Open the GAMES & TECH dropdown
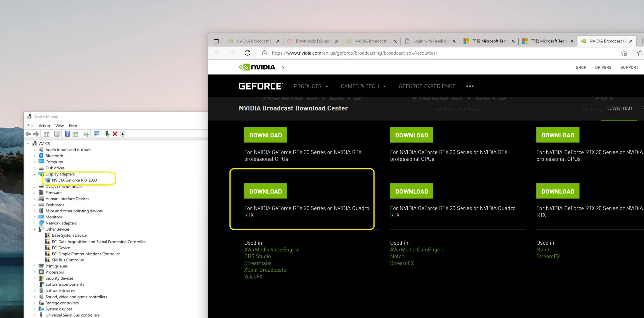Image resolution: width=644 pixels, height=318 pixels. click(x=363, y=86)
